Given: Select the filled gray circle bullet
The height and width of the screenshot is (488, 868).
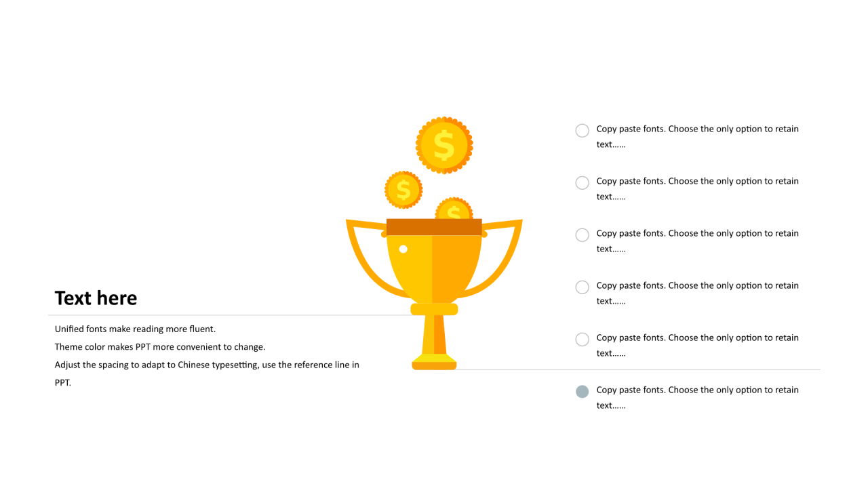Looking at the screenshot, I should coord(582,391).
